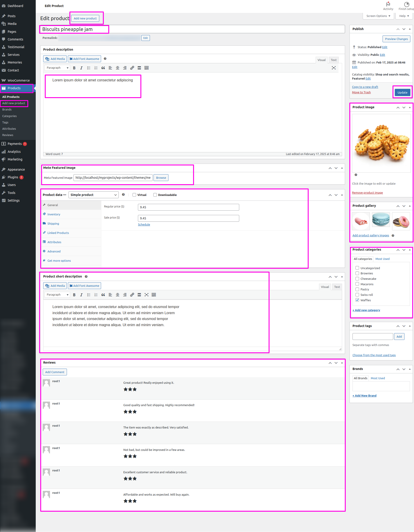Click Italic icon in product description toolbar

81,68
